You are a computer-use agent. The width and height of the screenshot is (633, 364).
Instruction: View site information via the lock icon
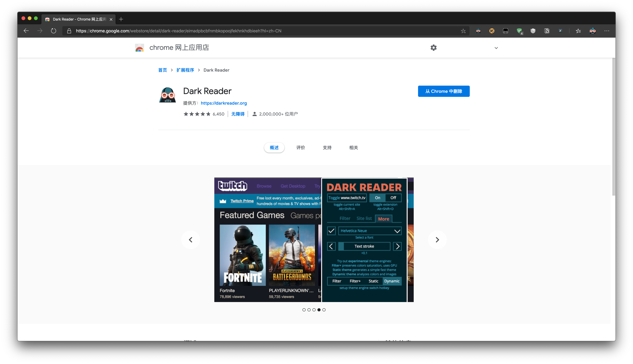pyautogui.click(x=69, y=31)
